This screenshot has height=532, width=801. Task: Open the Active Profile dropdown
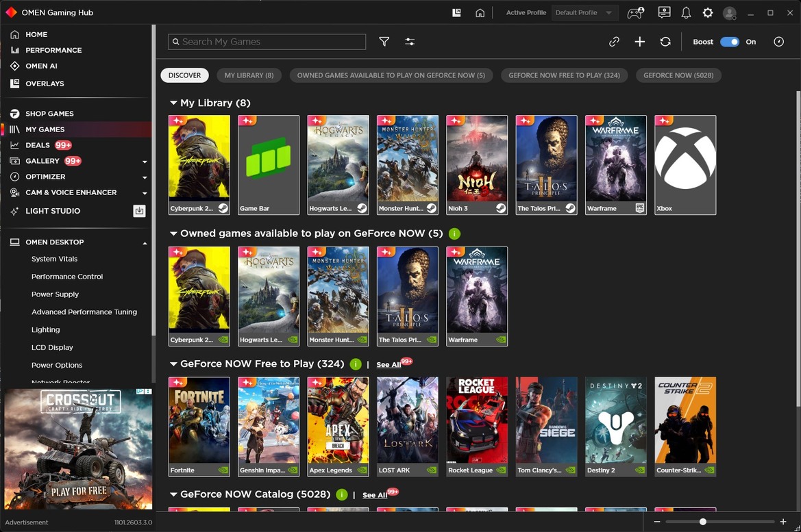584,13
